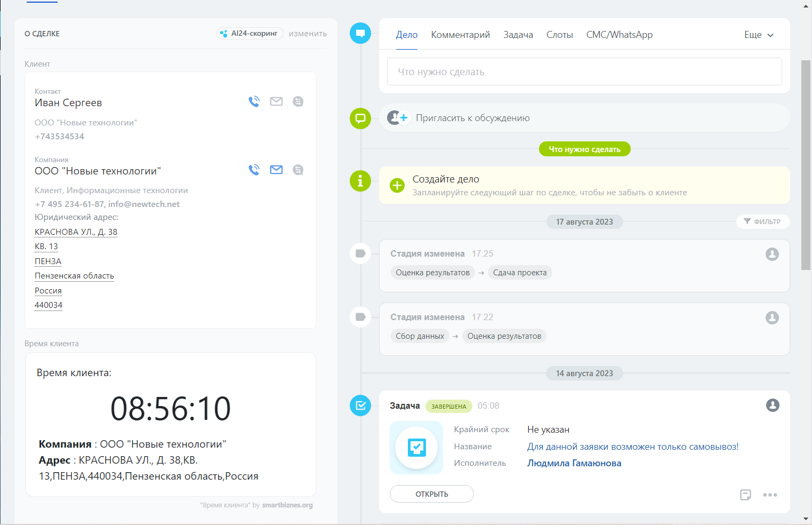This screenshot has height=525, width=812.
Task: Click the vertical scrollbar on the right
Action: 806,165
